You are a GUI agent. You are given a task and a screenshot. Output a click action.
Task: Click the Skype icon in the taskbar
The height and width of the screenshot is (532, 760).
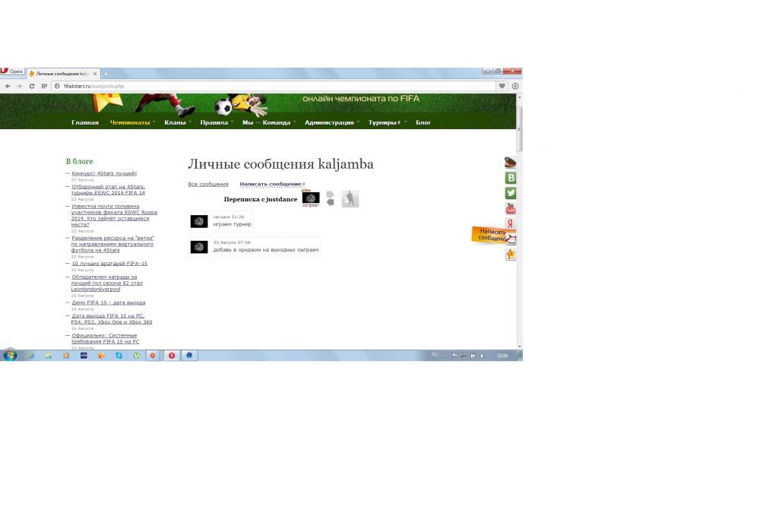coord(119,356)
